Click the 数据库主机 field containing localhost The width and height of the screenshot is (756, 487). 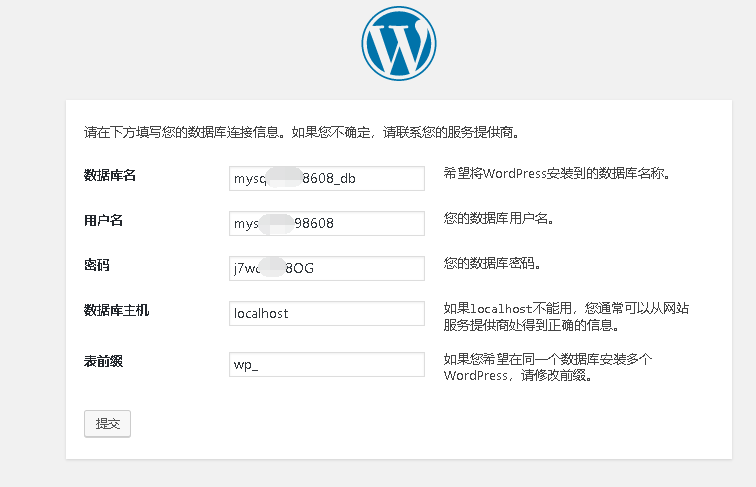[327, 313]
